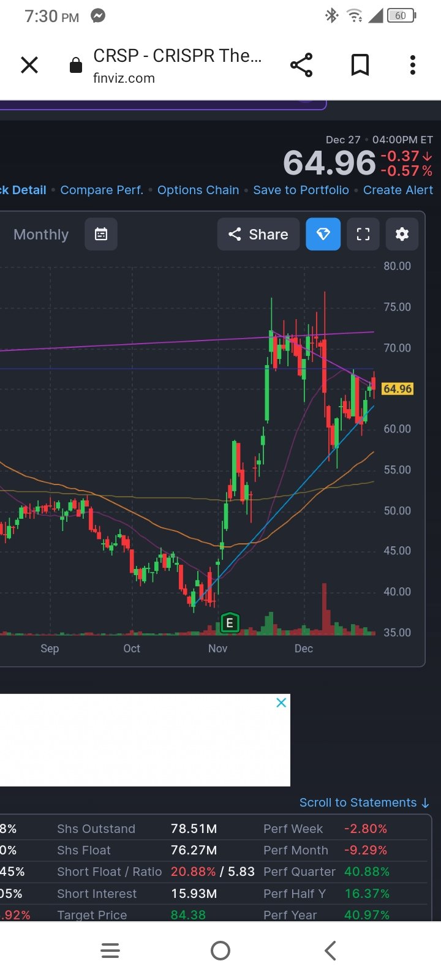Click the chart Share button

point(258,234)
